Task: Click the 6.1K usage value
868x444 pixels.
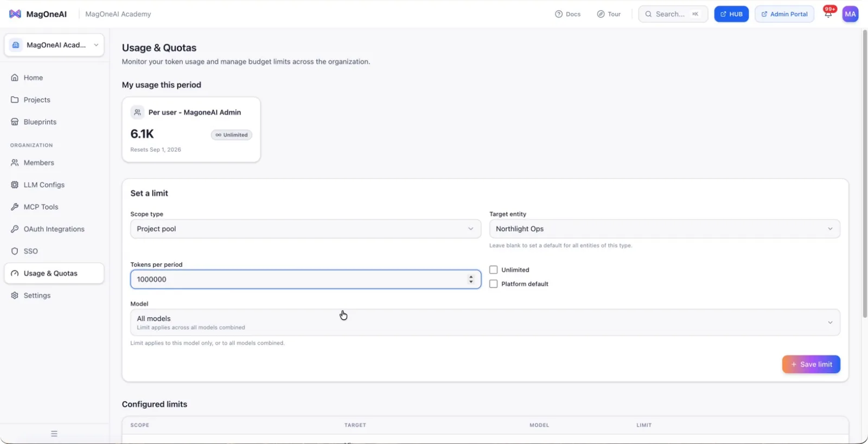Action: 142,133
